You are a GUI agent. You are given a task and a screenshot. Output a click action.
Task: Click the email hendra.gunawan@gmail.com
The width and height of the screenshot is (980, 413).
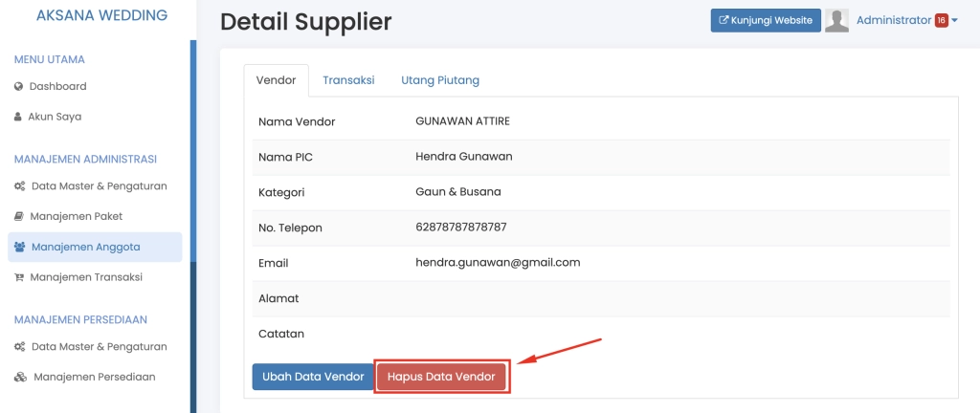click(x=498, y=263)
